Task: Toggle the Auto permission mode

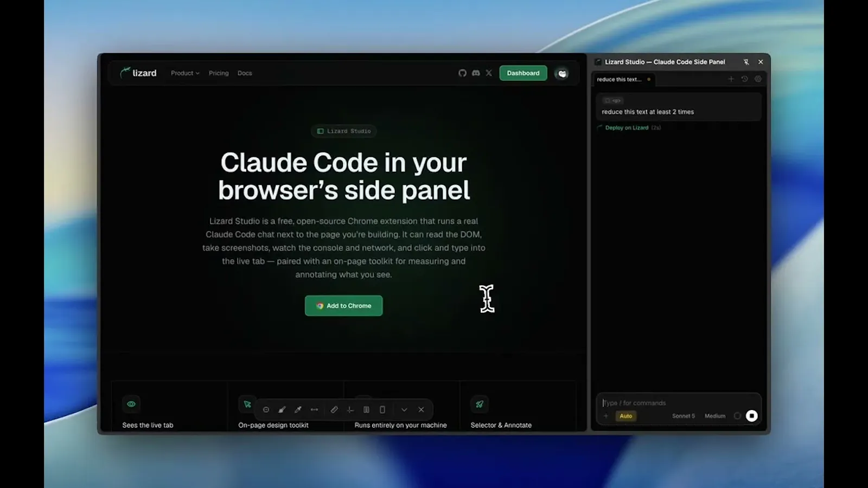Action: [626, 416]
